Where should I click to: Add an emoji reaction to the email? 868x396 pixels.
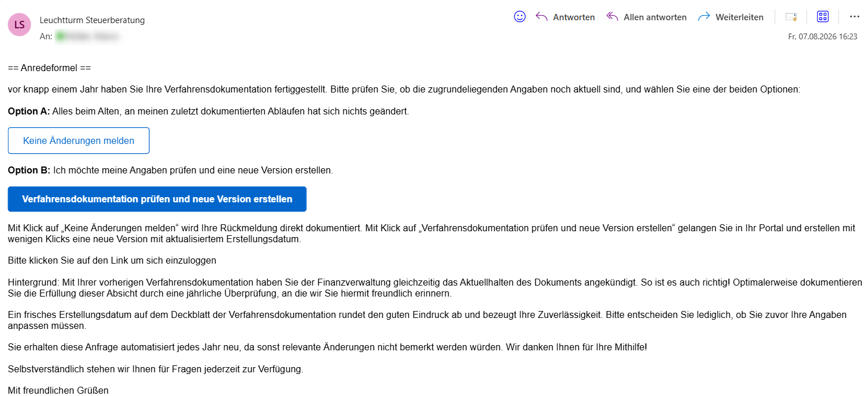point(520,17)
